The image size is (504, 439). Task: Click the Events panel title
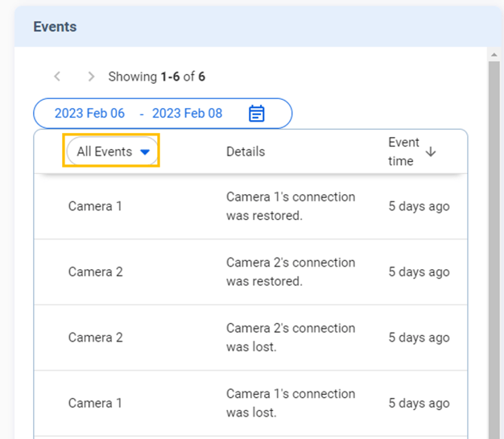click(x=55, y=27)
